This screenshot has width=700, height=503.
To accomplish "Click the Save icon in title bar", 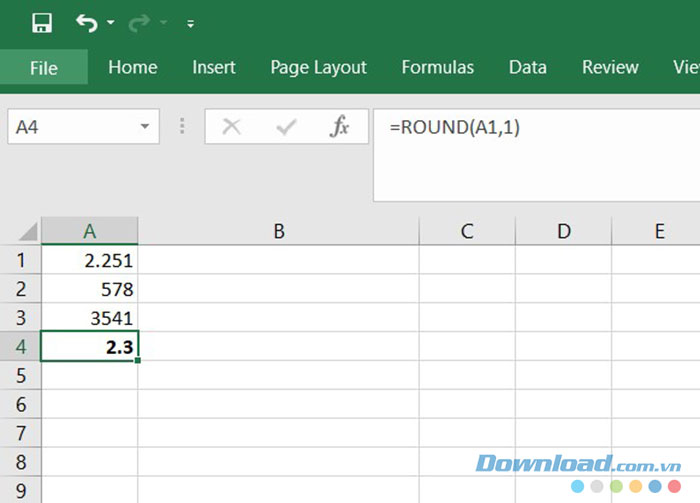I will [42, 22].
